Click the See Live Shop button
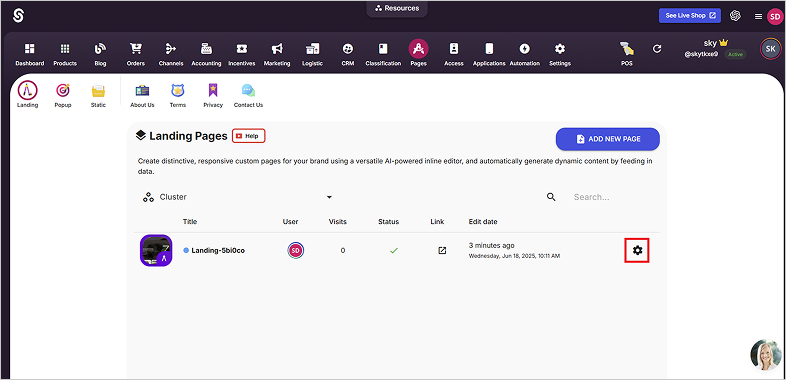786x380 pixels. pos(690,16)
